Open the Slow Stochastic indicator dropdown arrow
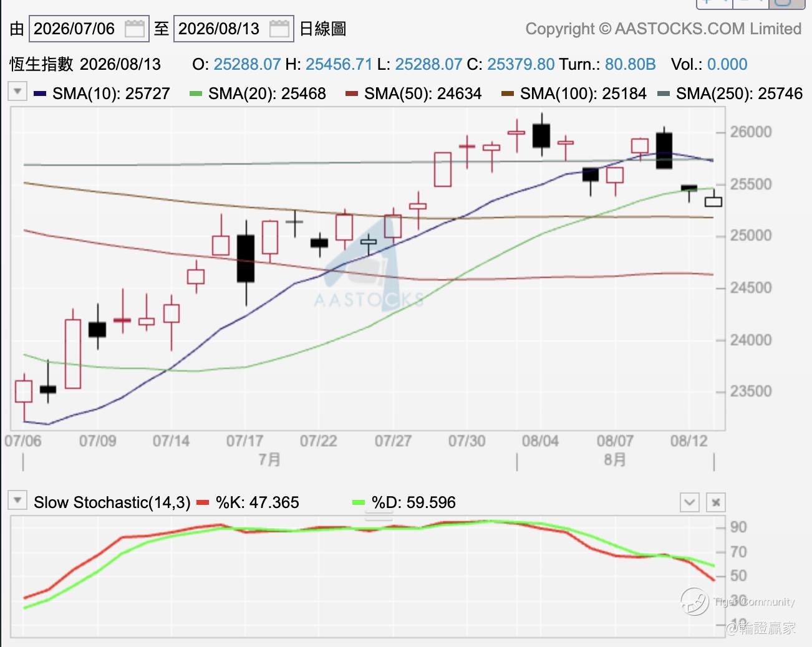The image size is (812, 647). point(17,501)
